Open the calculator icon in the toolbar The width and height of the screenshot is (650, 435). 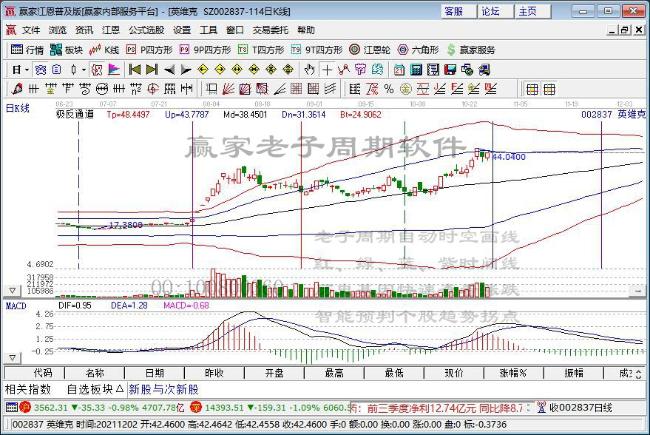(x=416, y=70)
